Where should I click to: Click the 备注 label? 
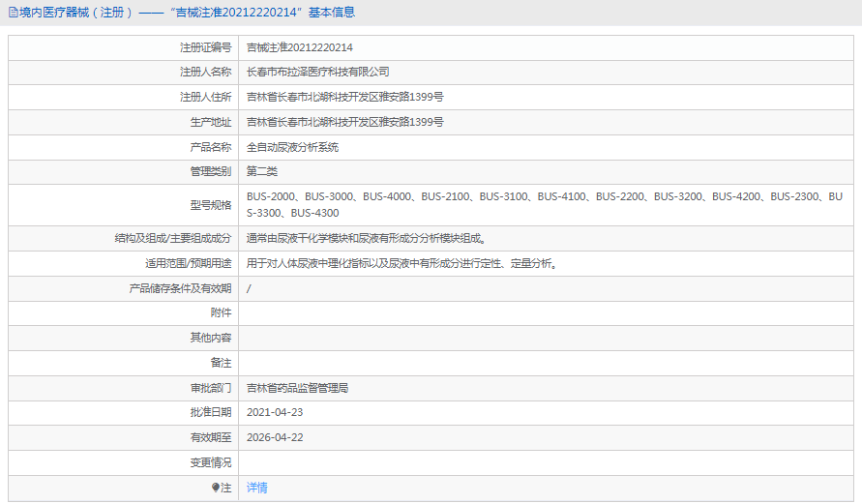[x=221, y=363]
